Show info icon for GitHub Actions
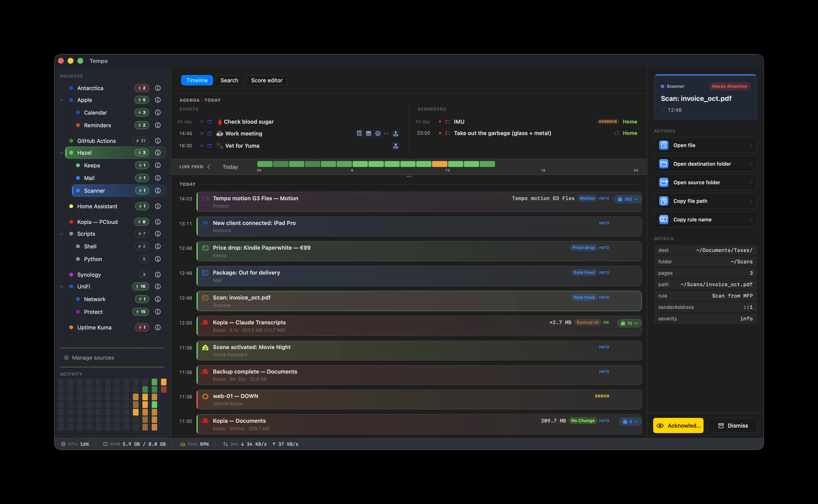Viewport: 818px width, 504px height. 158,141
